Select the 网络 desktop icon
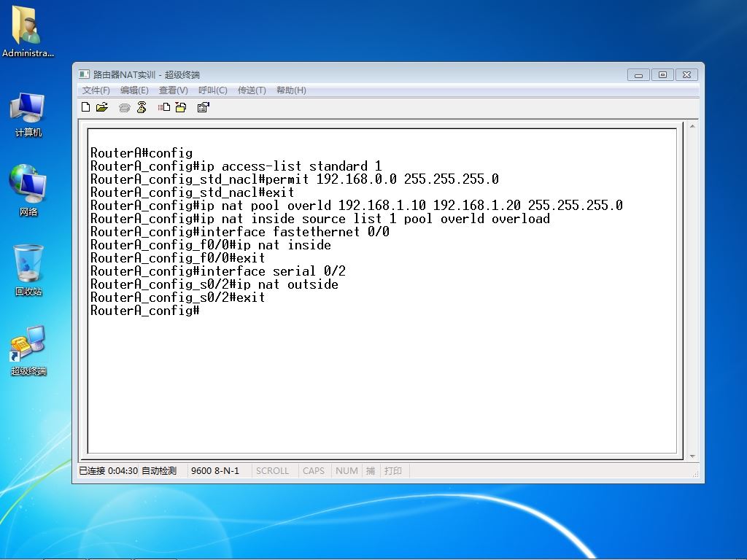 tap(28, 190)
